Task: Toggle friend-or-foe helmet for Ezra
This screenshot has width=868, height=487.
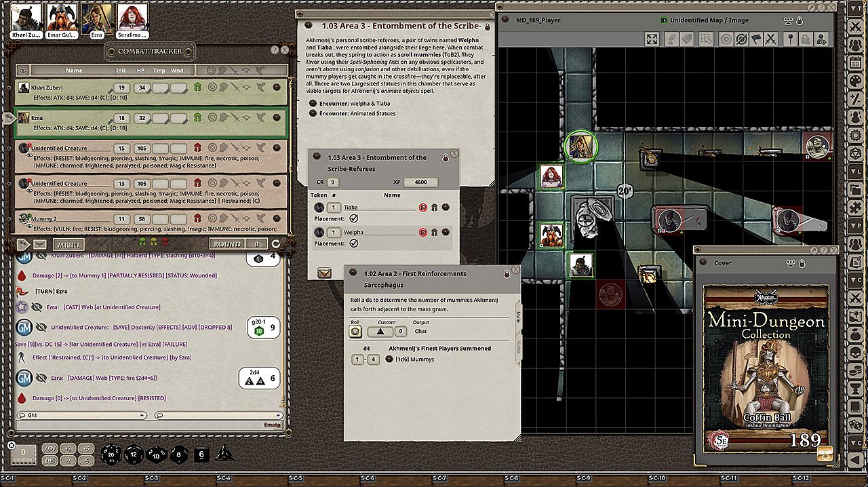Action: tap(198, 118)
